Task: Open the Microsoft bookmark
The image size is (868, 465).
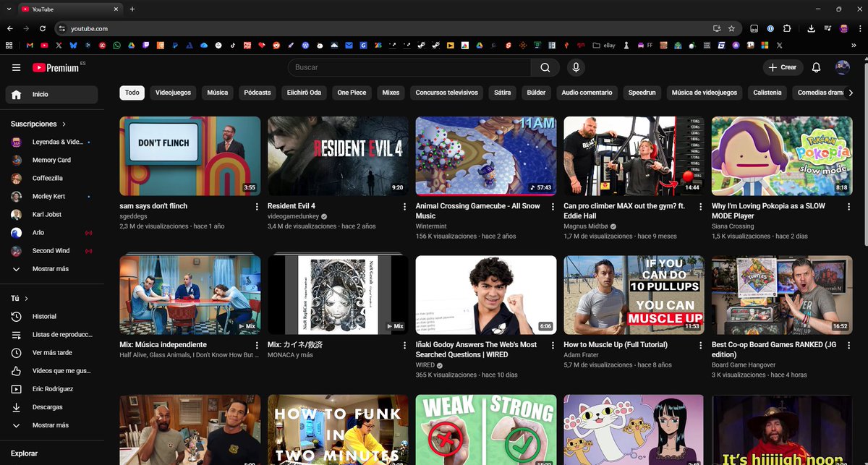Action: pos(765,45)
